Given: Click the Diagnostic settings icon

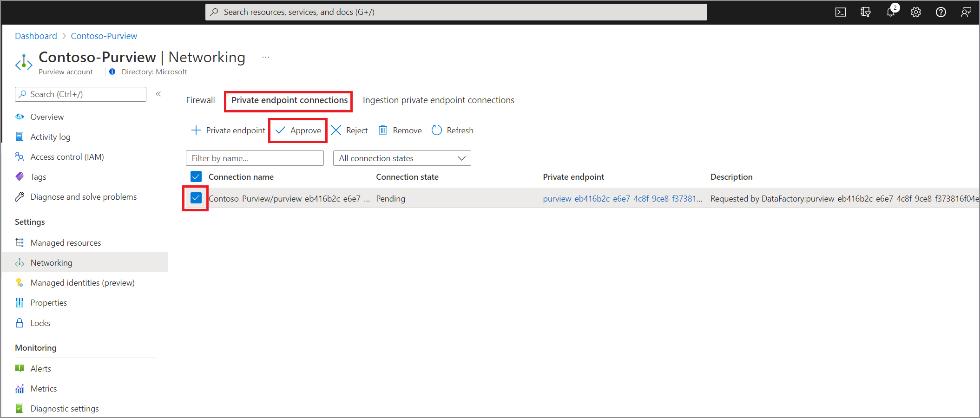Looking at the screenshot, I should pos(20,408).
